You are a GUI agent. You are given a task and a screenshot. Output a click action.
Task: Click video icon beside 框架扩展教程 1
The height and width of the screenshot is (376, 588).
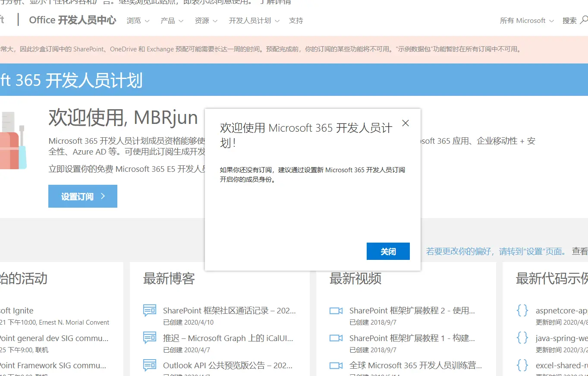pos(336,338)
